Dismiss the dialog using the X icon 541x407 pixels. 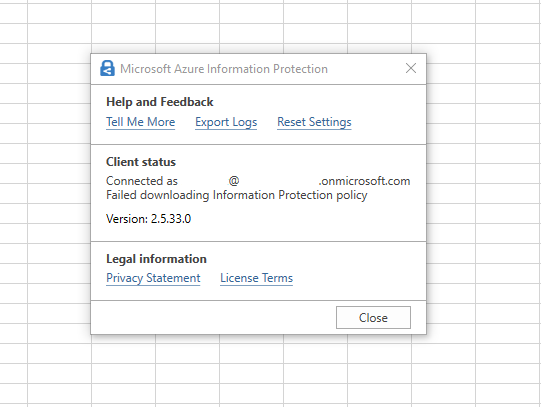(411, 68)
